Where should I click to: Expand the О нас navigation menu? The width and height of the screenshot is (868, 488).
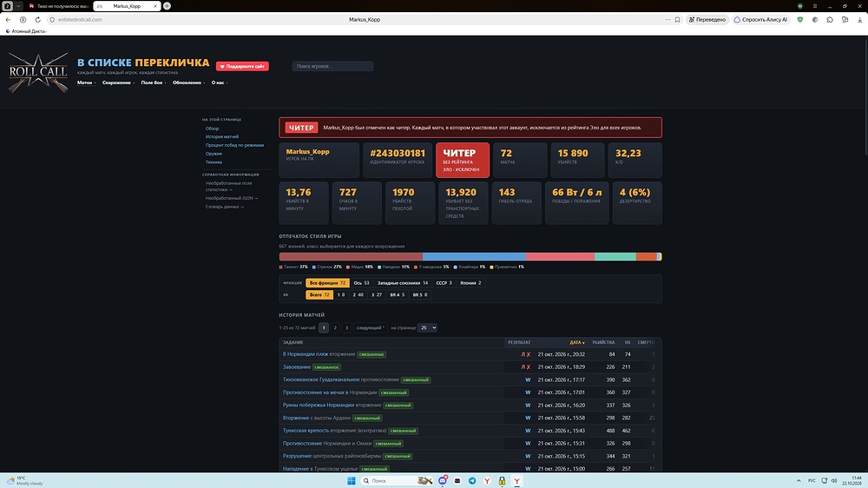[220, 82]
